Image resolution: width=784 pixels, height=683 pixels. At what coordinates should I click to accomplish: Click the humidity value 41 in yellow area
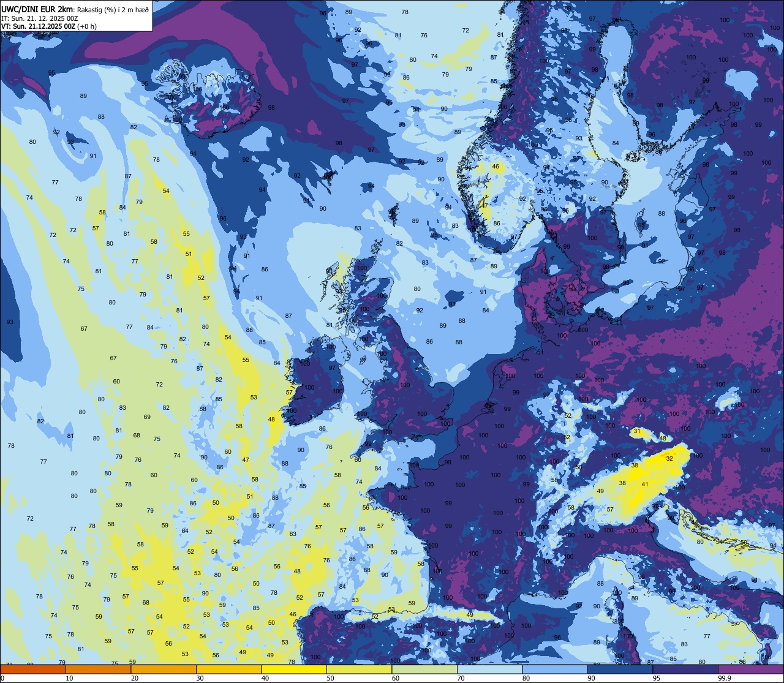tap(644, 484)
